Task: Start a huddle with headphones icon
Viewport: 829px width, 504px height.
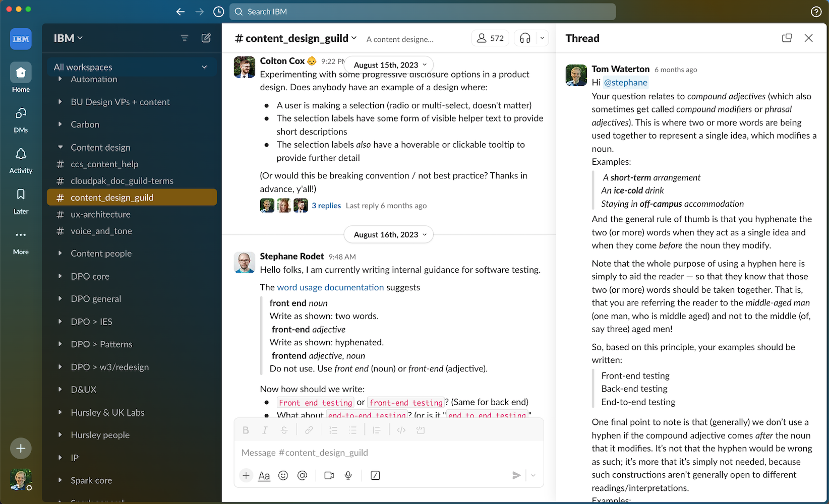Action: pyautogui.click(x=525, y=38)
